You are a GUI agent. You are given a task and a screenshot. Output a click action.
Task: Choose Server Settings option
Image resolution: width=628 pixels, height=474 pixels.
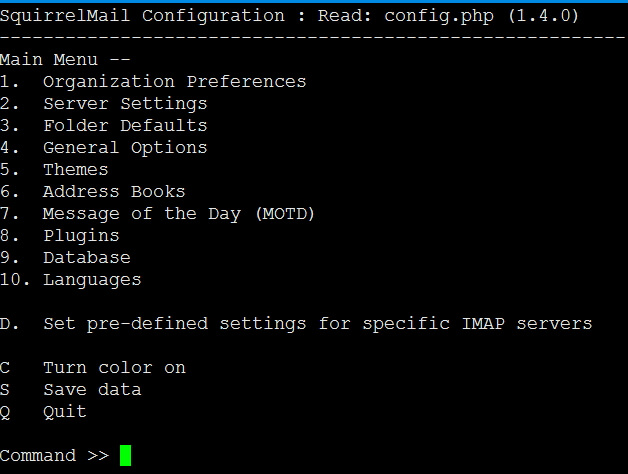pos(125,104)
